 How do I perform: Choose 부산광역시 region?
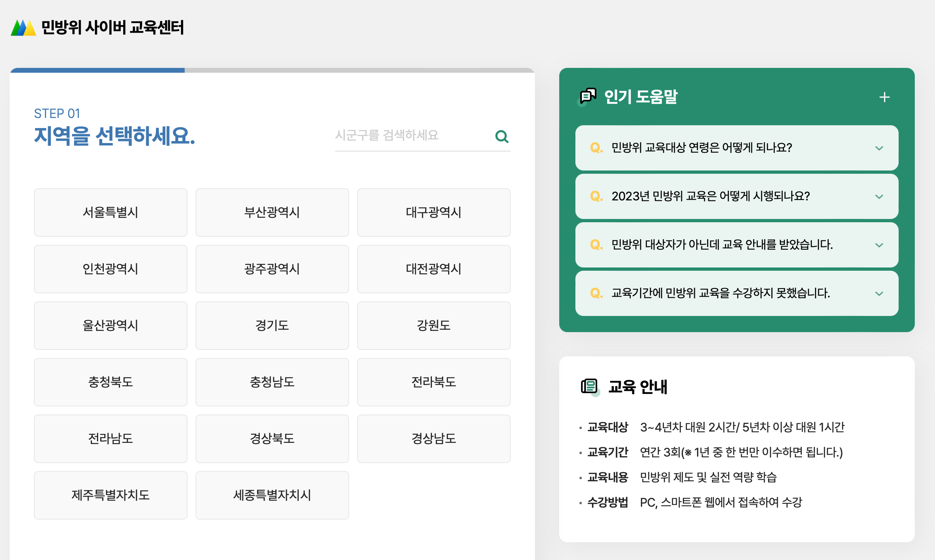click(x=272, y=213)
